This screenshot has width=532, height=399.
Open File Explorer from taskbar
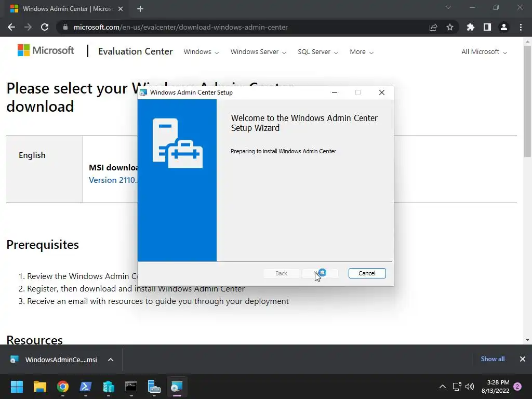click(39, 387)
